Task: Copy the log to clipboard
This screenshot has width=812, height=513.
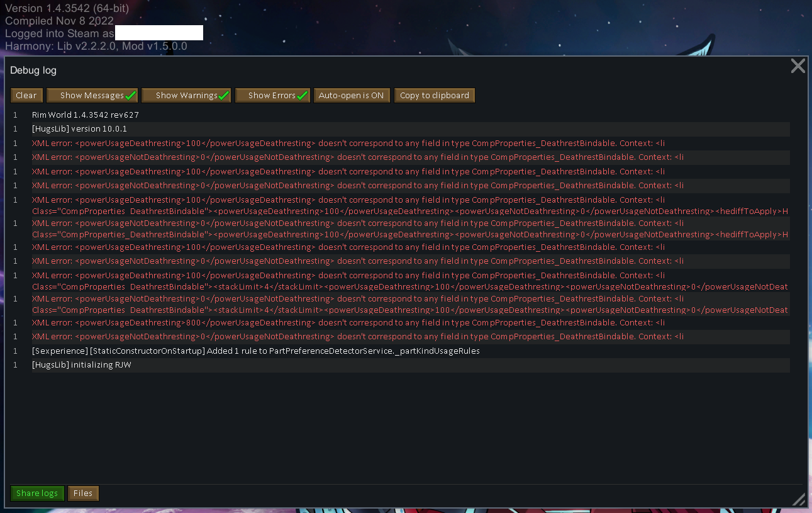Action: coord(435,96)
